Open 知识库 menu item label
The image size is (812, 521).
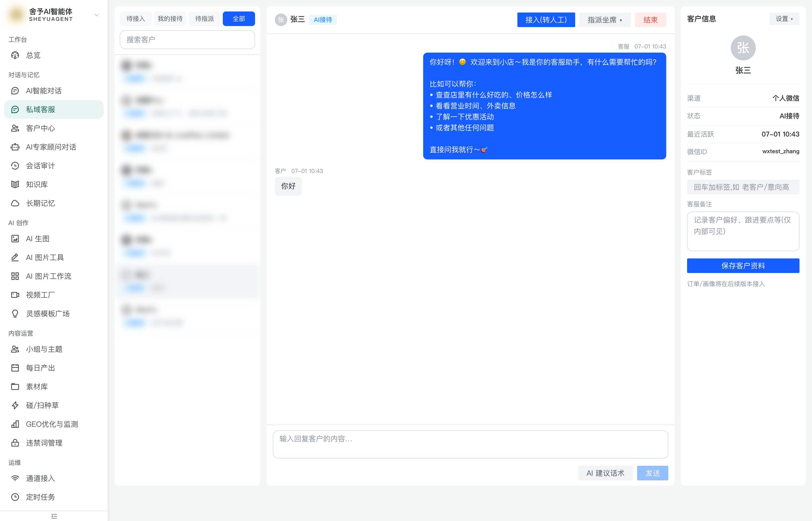click(x=37, y=184)
